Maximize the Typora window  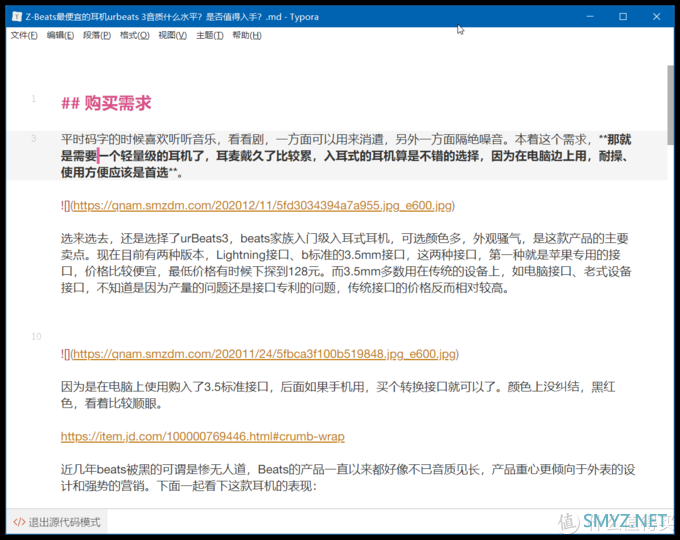(x=623, y=16)
